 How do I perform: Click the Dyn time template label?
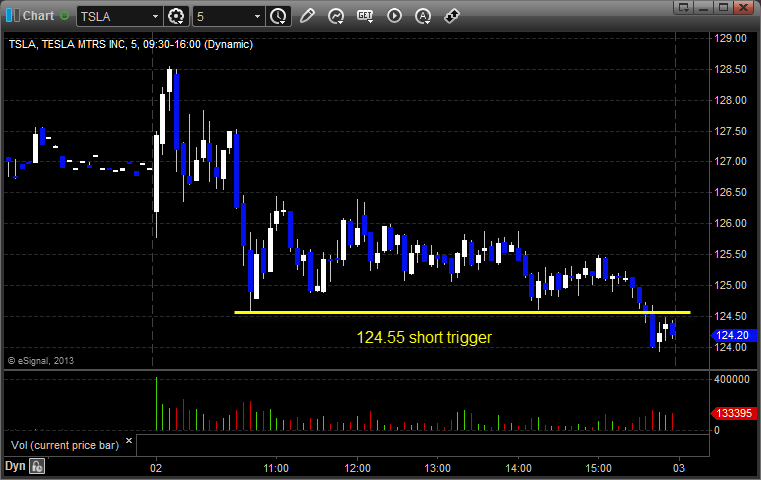tap(15, 466)
